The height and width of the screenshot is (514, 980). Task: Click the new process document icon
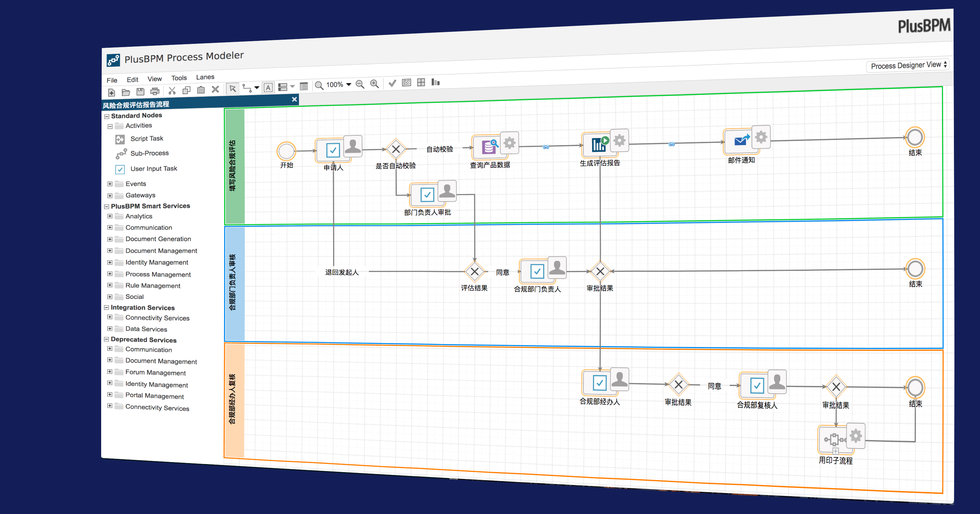[111, 93]
